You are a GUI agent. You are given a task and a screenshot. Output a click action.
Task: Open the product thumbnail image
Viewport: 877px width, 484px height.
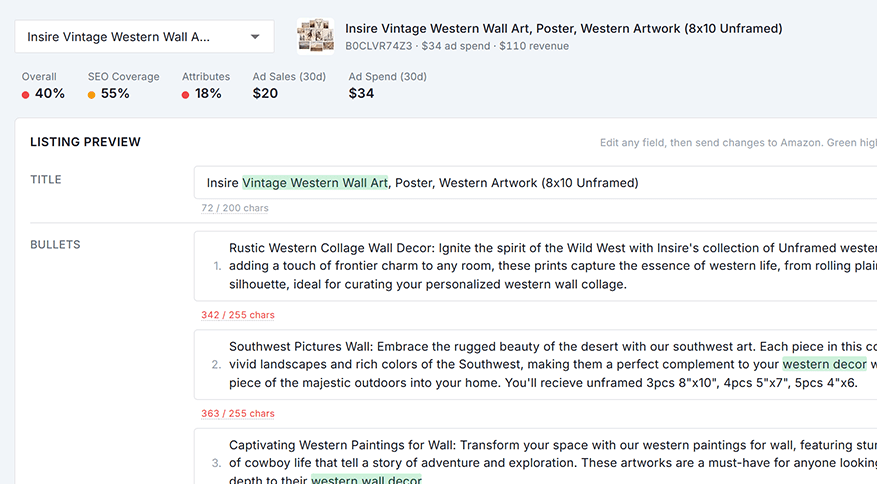coord(315,36)
